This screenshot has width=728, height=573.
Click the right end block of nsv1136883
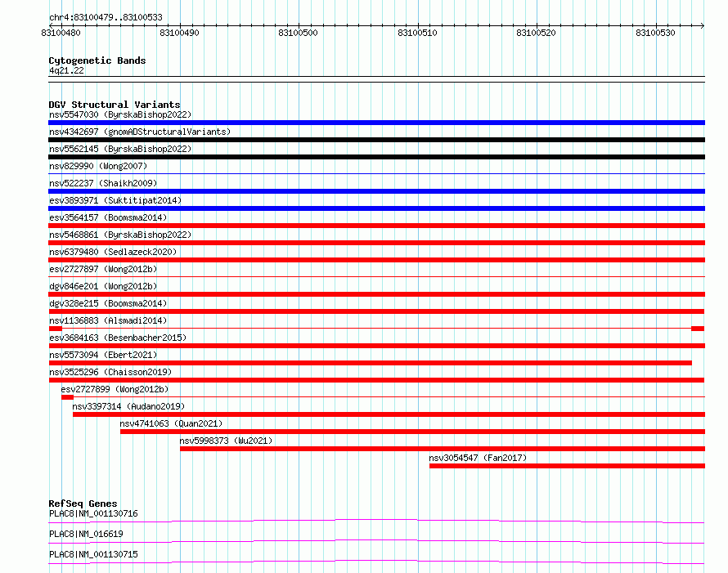698,329
